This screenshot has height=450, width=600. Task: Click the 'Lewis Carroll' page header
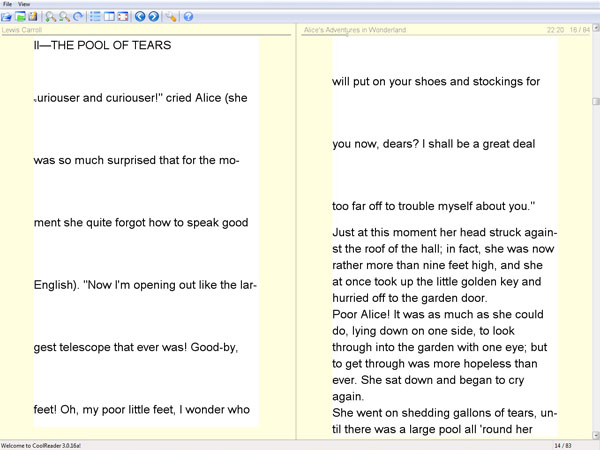click(x=22, y=30)
